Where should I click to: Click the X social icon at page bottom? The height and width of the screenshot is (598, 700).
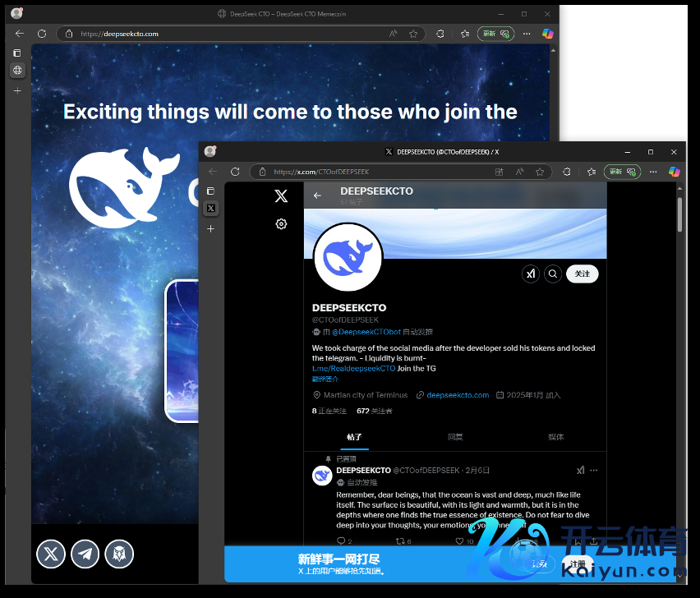point(51,554)
